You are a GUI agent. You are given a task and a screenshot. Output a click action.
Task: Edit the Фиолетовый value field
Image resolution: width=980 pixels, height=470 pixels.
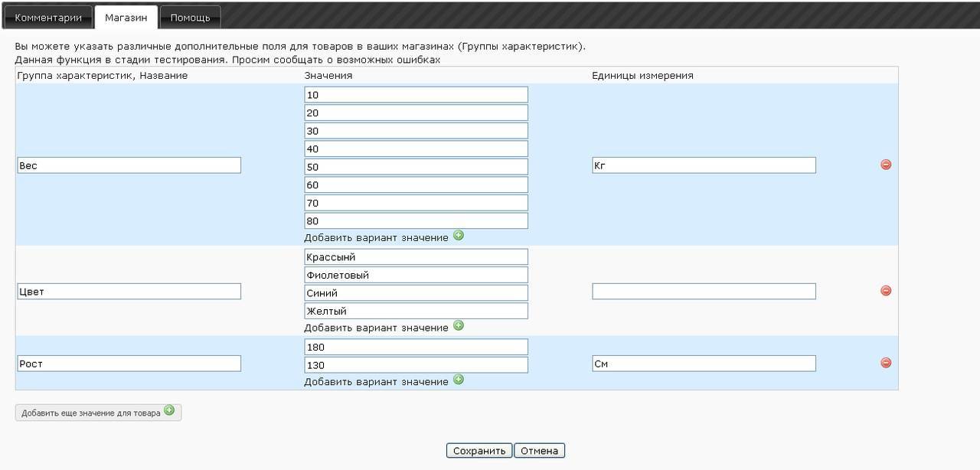point(416,275)
